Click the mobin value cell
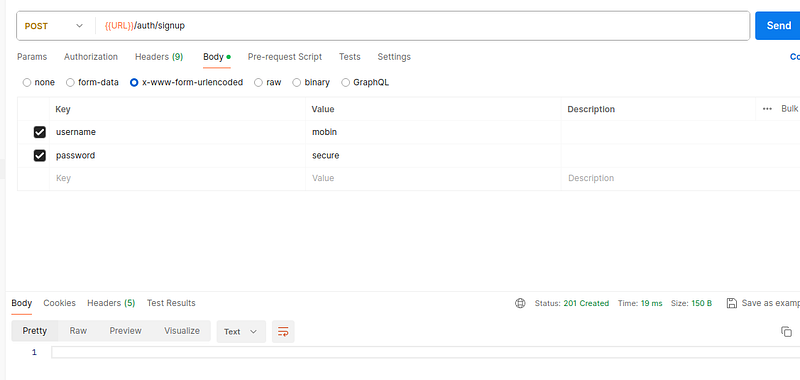The image size is (800, 380). point(434,132)
